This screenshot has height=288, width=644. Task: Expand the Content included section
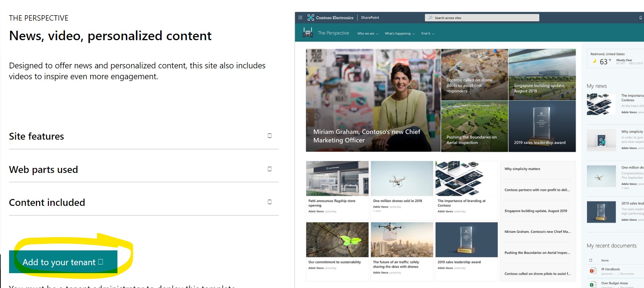(144, 203)
